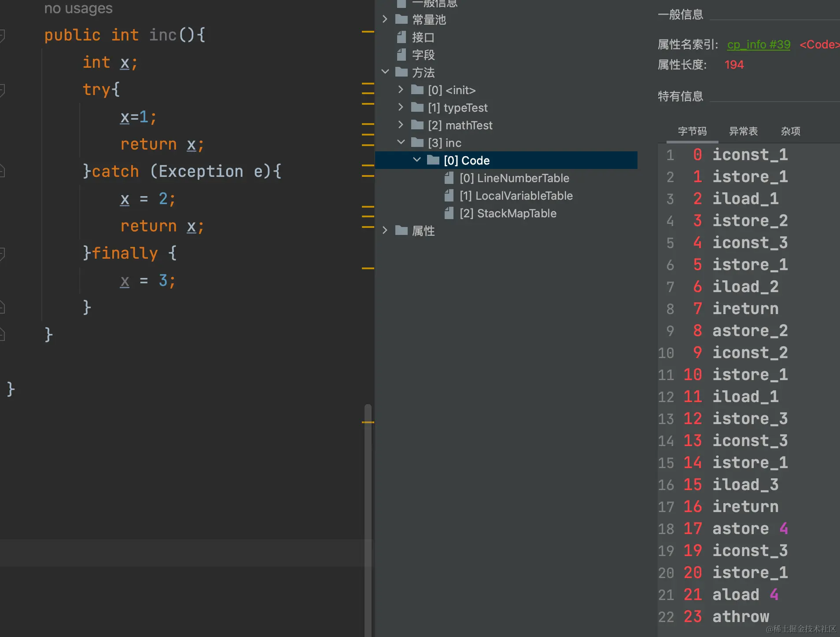Click the 接口 file icon
Image resolution: width=840 pixels, height=637 pixels.
401,37
